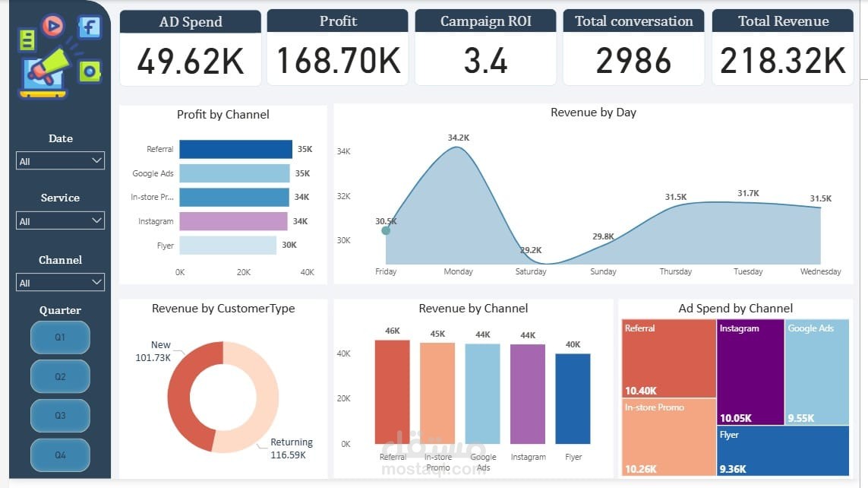Select the Q1 quarter button
Image resolution: width=868 pixels, height=488 pixels.
click(60, 337)
